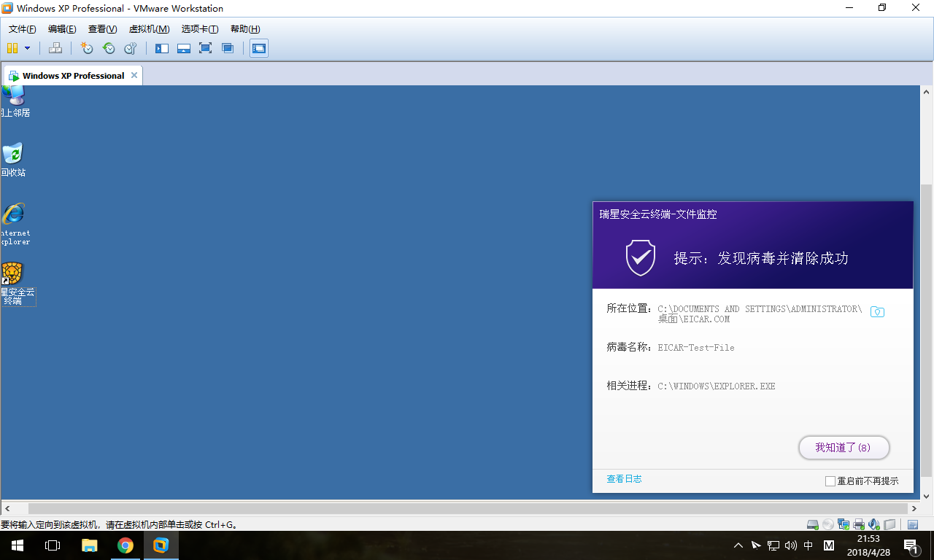
Task: Pause the virtual machine from the toolbar
Action: point(12,48)
